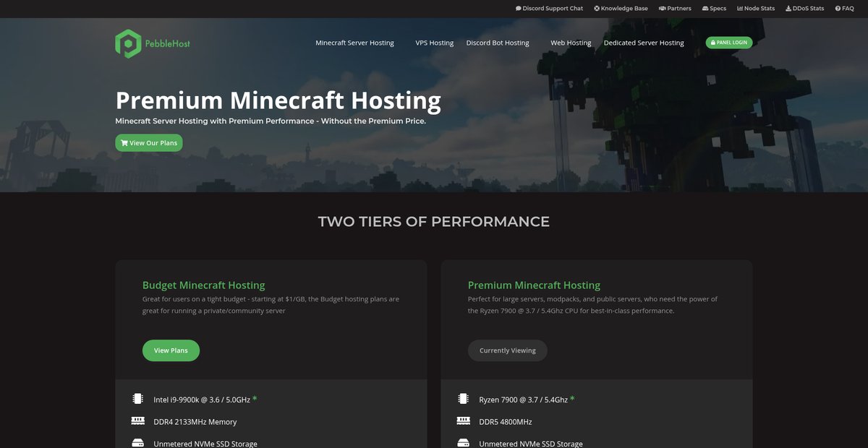
Task: Click the lock icon in Panel Login
Action: [x=713, y=43]
